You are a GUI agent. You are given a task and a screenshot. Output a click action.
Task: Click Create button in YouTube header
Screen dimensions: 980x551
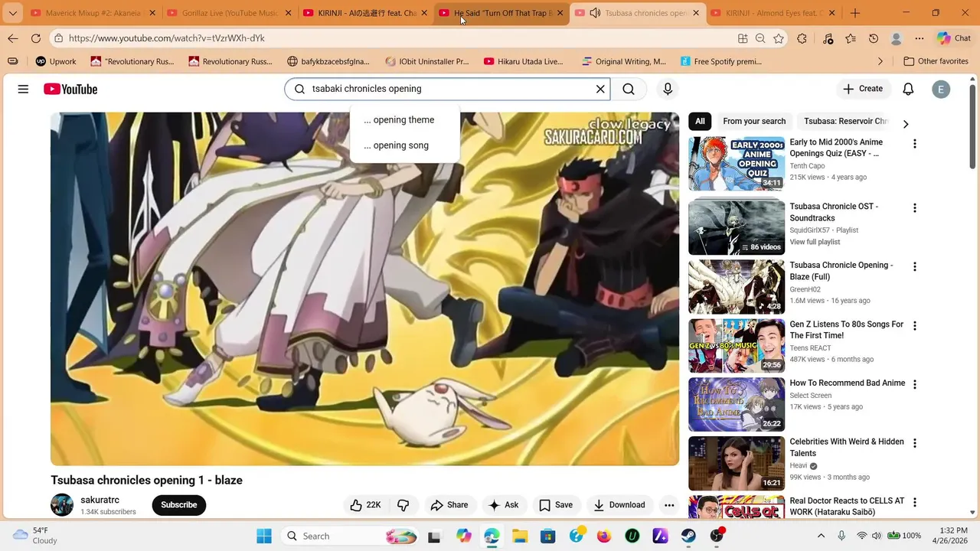[863, 89]
